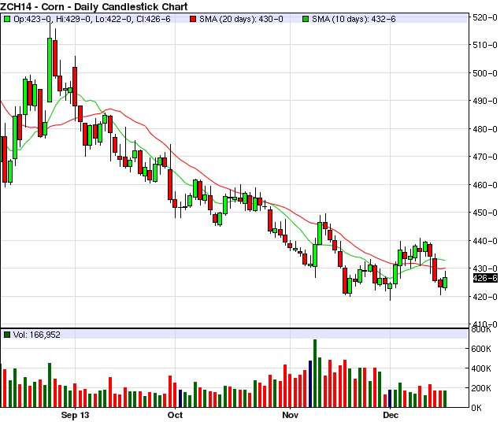The image size is (504, 422).
Task: Click the '450-0' price axis label
Action: [485, 213]
